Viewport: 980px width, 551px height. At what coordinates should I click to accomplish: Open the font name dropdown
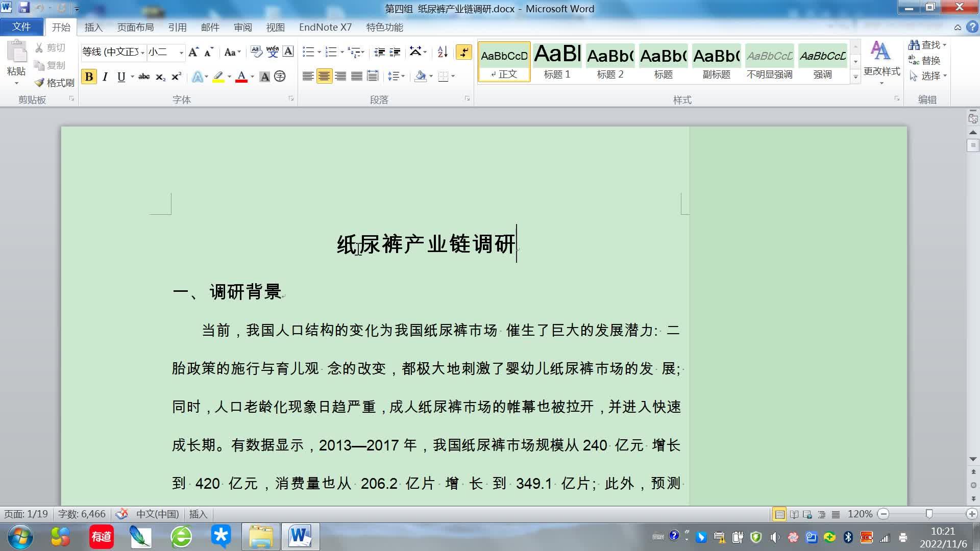point(142,52)
